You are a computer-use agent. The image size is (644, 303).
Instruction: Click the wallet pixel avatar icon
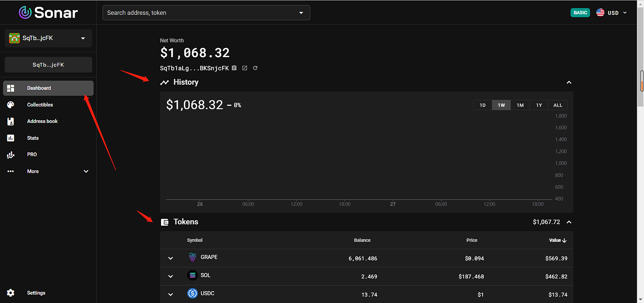pos(14,38)
